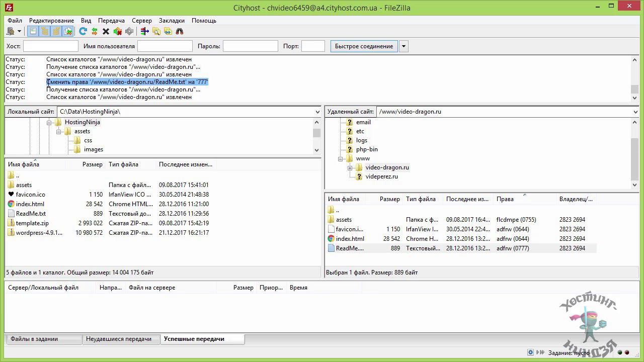Reconnect to the last used server
This screenshot has height=362, width=644.
[x=129, y=31]
